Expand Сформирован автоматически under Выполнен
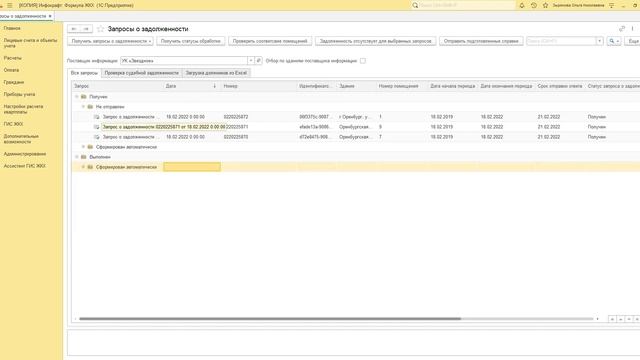Screen dimensions: 640x360 coord(83,167)
